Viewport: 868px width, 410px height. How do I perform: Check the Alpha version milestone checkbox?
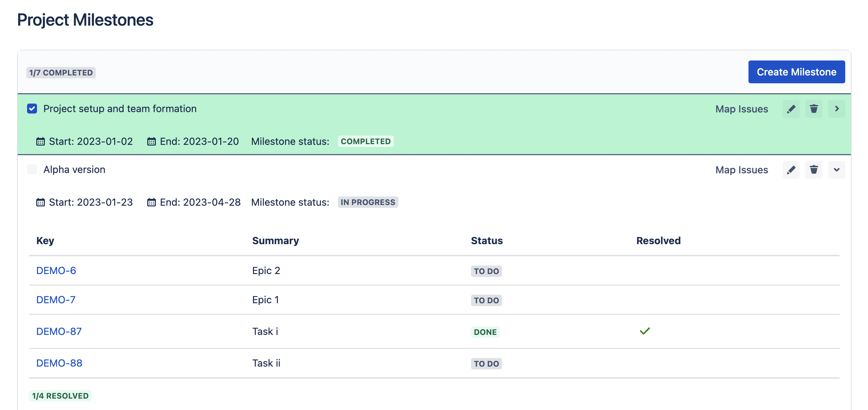click(x=32, y=169)
